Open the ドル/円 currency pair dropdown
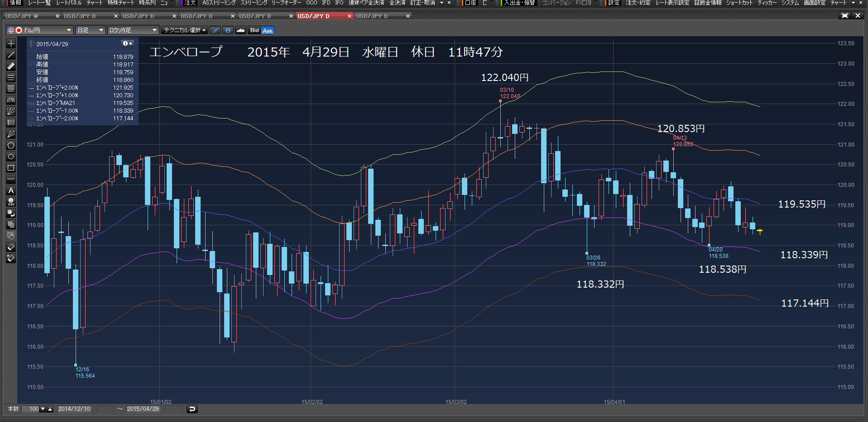This screenshot has width=868, height=422. pyautogui.click(x=39, y=30)
